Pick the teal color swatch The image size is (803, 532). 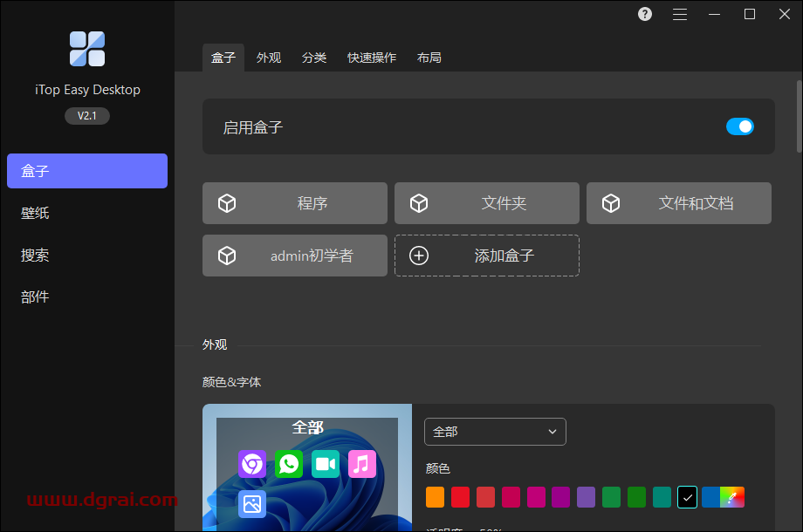click(662, 497)
